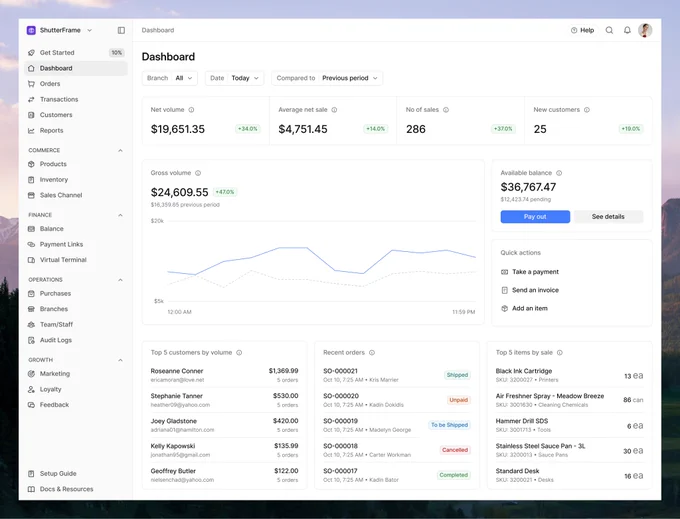Show Gross volume info tooltip icon
Viewport: 680px width, 519px height.
coord(198,173)
